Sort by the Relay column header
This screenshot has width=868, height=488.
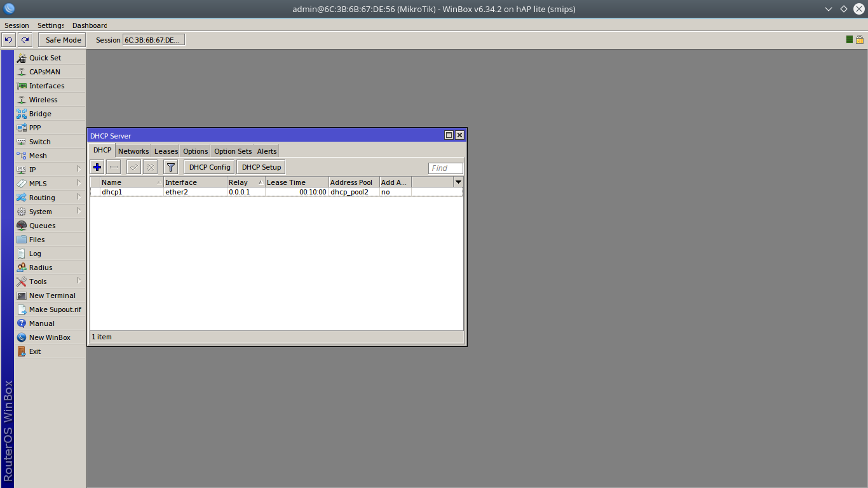pyautogui.click(x=246, y=182)
